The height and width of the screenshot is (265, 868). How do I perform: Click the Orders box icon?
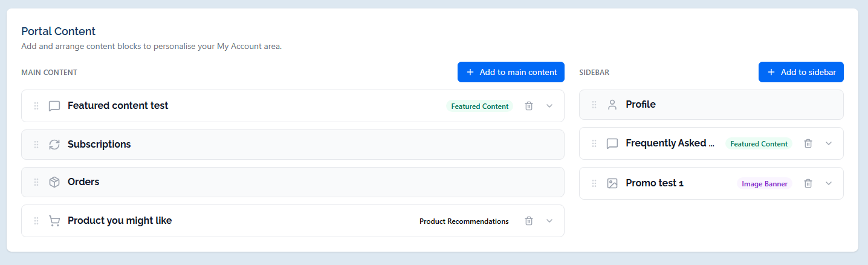pos(54,182)
